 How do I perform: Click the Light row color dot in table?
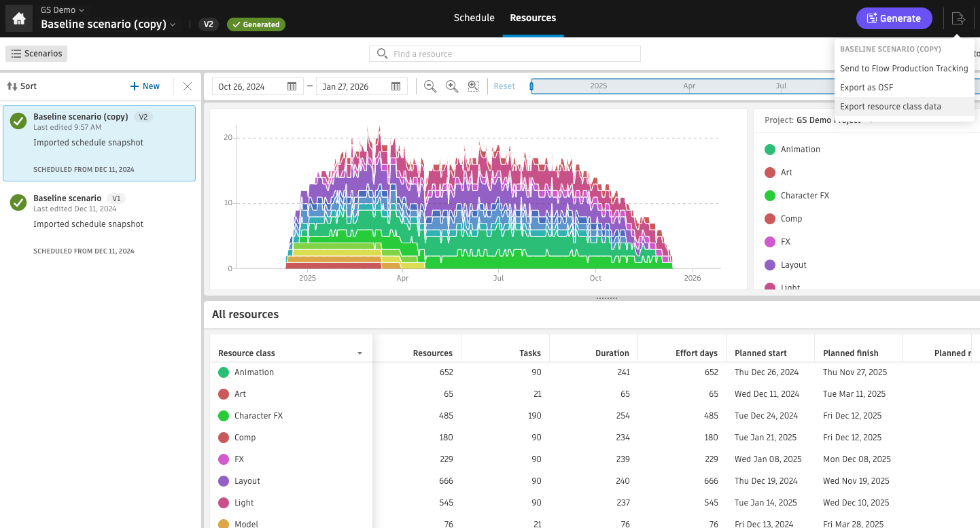pos(224,503)
